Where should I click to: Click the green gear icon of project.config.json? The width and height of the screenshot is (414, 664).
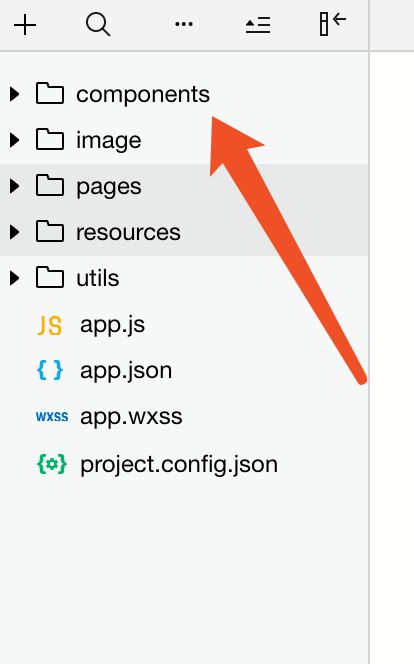(x=52, y=464)
